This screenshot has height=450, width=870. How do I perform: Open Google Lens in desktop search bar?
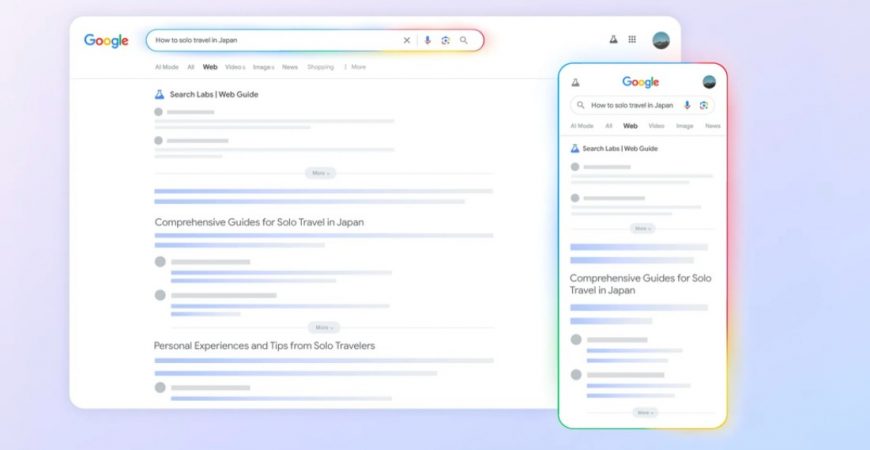(445, 41)
